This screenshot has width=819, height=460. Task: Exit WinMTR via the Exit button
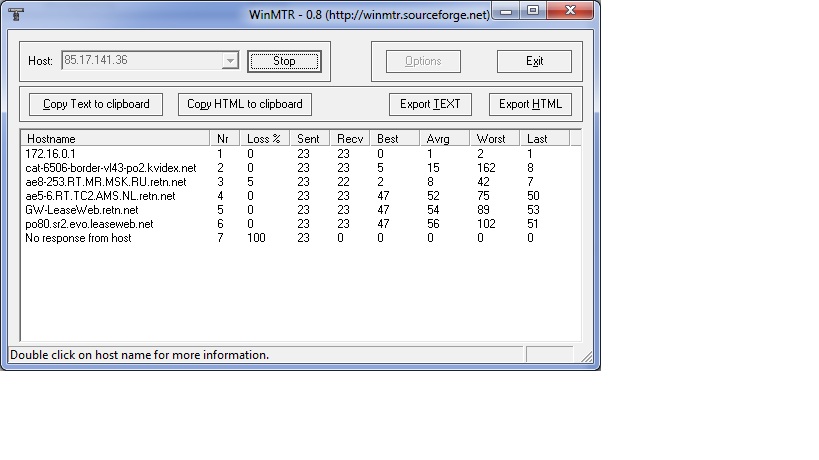point(534,61)
